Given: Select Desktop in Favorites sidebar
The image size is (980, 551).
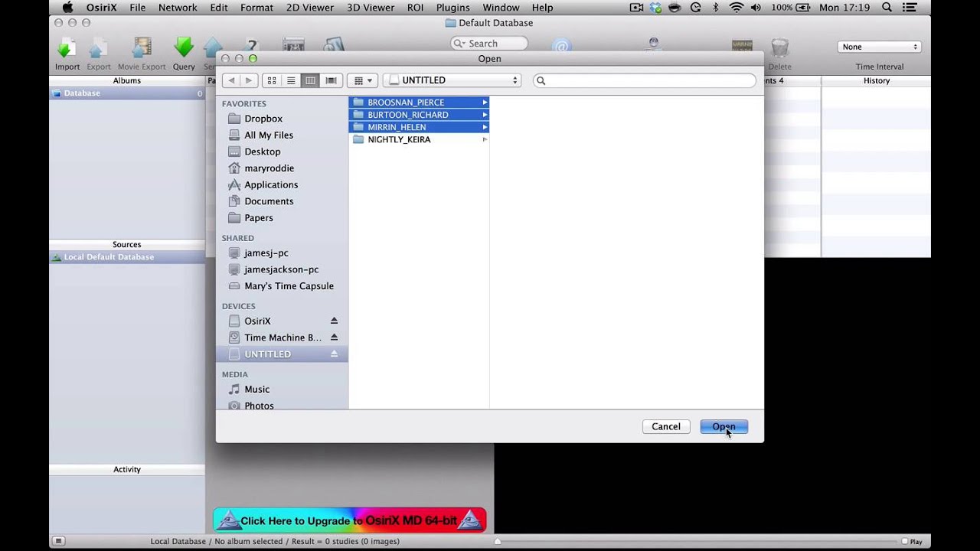Looking at the screenshot, I should [263, 152].
